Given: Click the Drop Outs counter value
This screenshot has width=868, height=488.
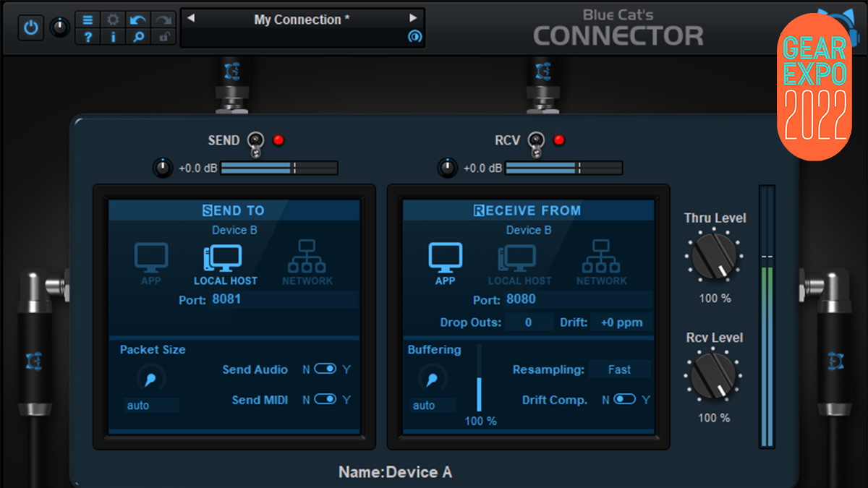Looking at the screenshot, I should coord(529,322).
